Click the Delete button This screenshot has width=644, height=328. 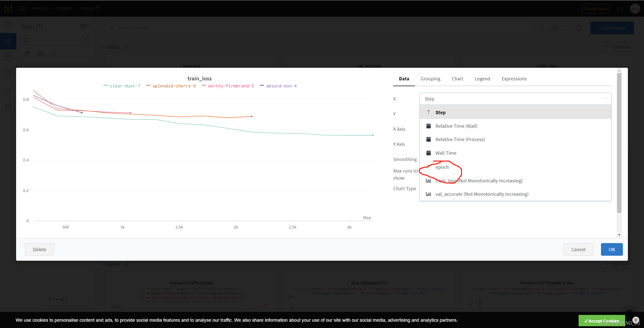(x=39, y=249)
